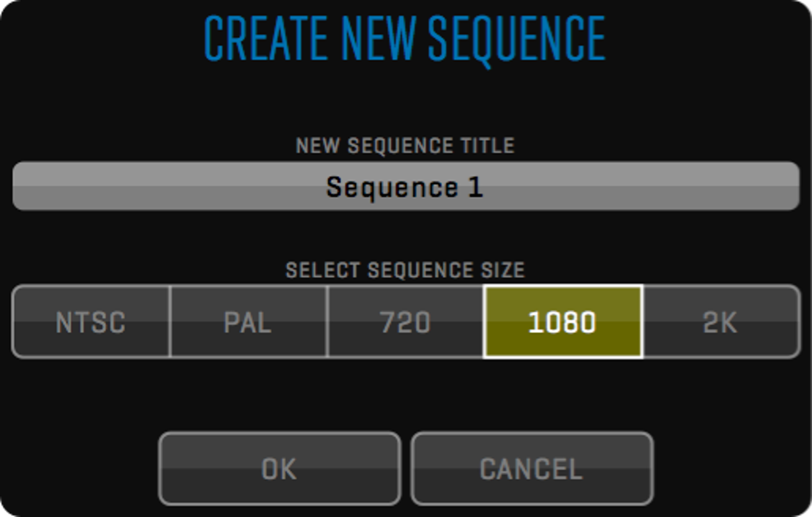Screen dimensions: 812x517
Task: Pick PAL as the sequence format
Action: click(248, 322)
